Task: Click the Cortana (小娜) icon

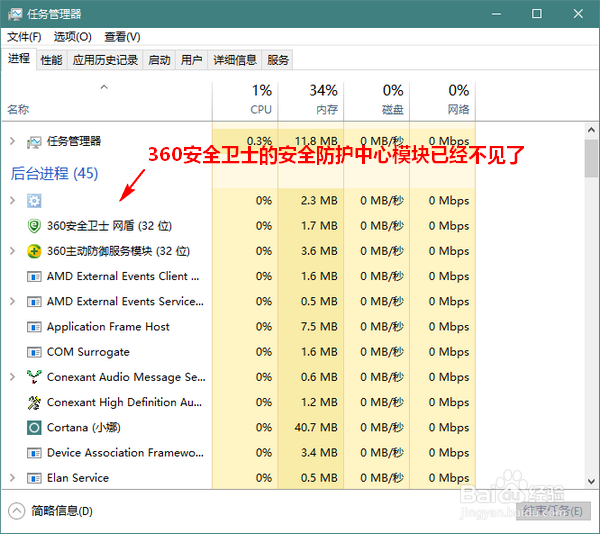Action: pos(34,427)
